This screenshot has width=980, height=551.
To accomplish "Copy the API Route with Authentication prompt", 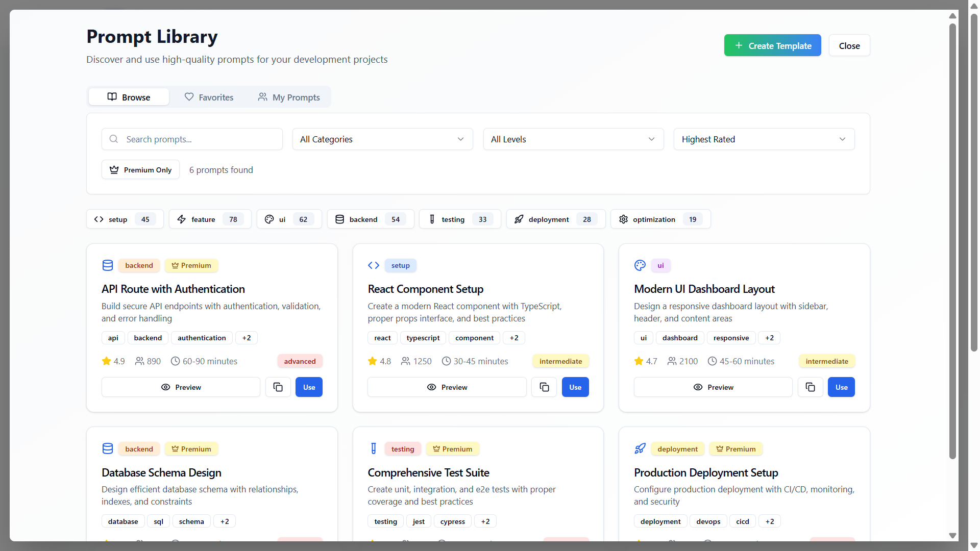I will point(278,387).
